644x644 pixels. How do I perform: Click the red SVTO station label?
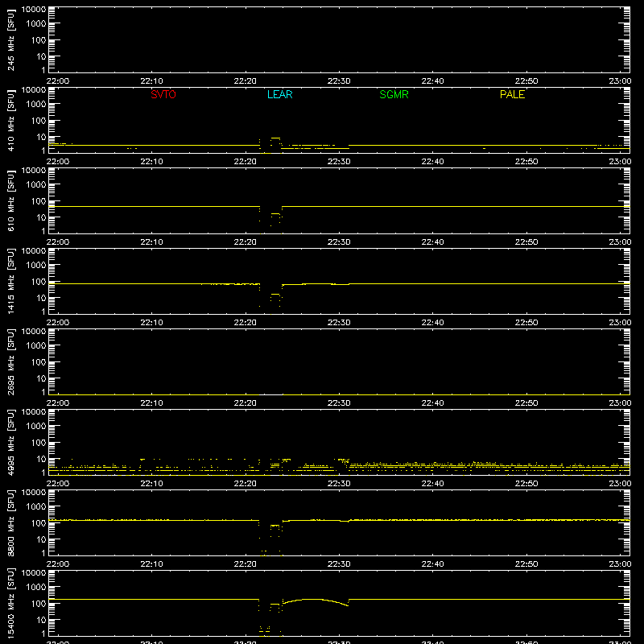tap(163, 94)
